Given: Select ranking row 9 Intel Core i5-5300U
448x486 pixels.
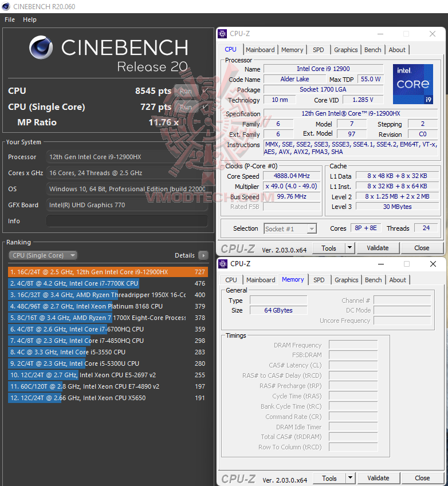Looking at the screenshot, I should click(108, 363).
